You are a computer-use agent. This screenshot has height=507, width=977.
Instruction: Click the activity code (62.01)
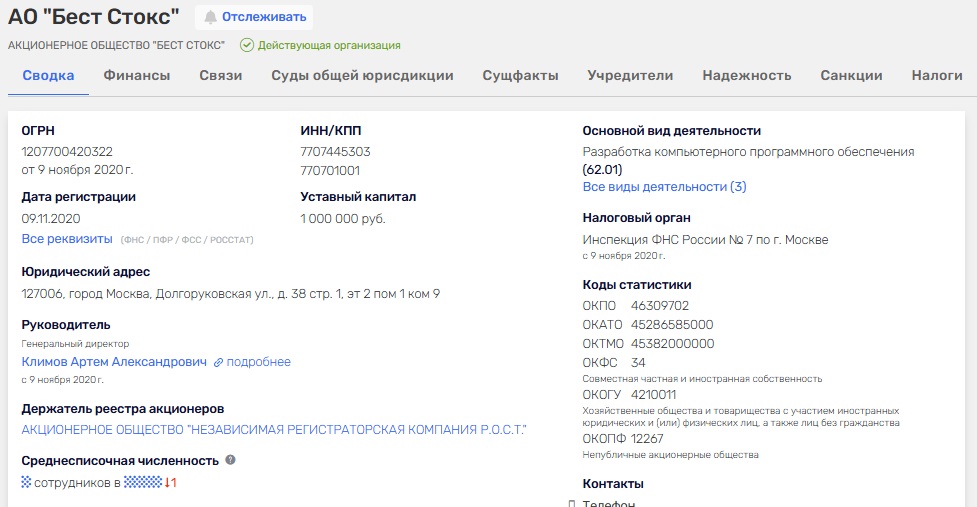(603, 169)
